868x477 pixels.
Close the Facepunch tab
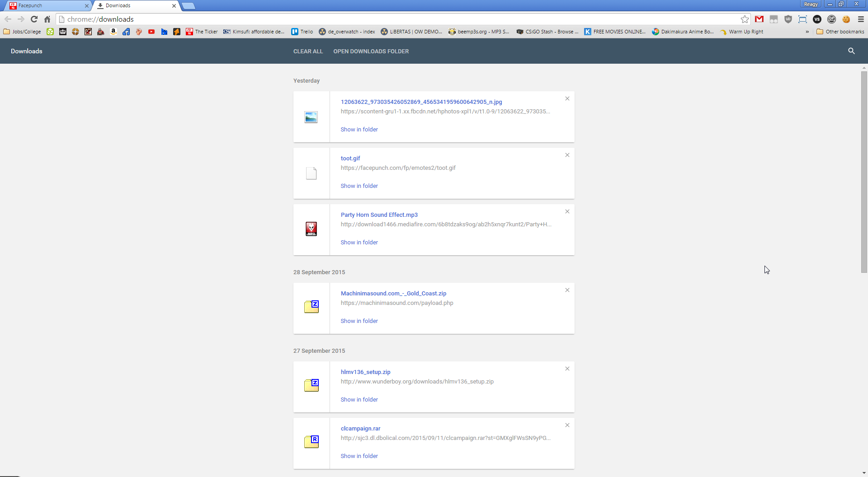tap(87, 6)
